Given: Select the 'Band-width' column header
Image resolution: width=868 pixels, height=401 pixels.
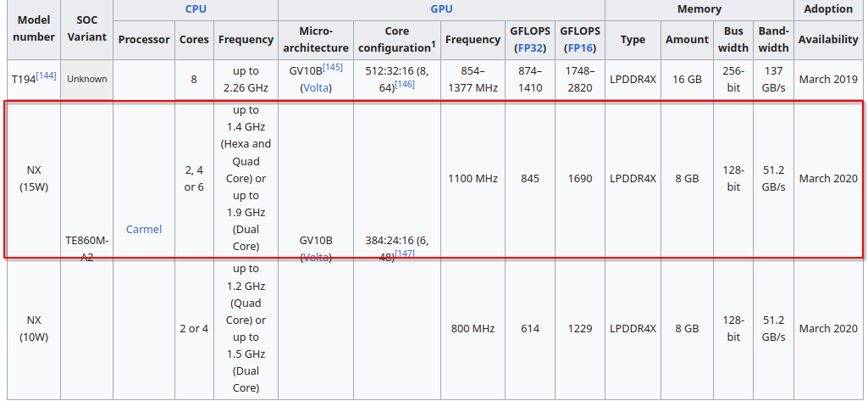Looking at the screenshot, I should click(773, 39).
